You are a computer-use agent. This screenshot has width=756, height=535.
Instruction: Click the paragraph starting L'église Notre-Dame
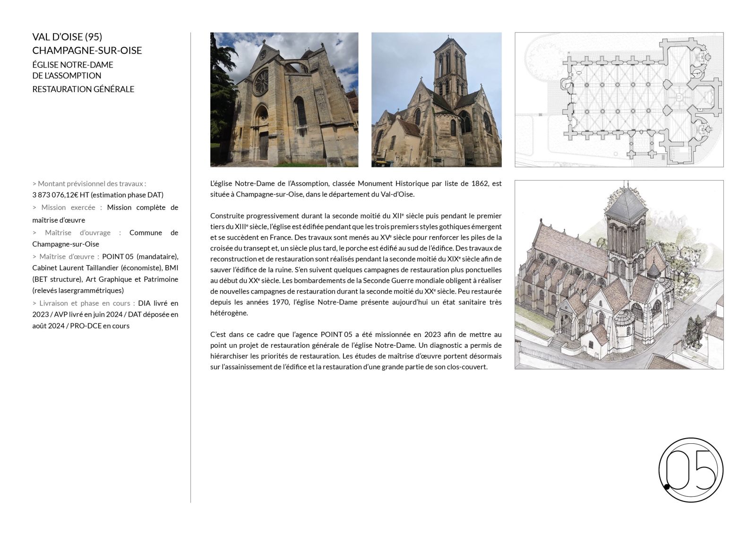(x=356, y=189)
